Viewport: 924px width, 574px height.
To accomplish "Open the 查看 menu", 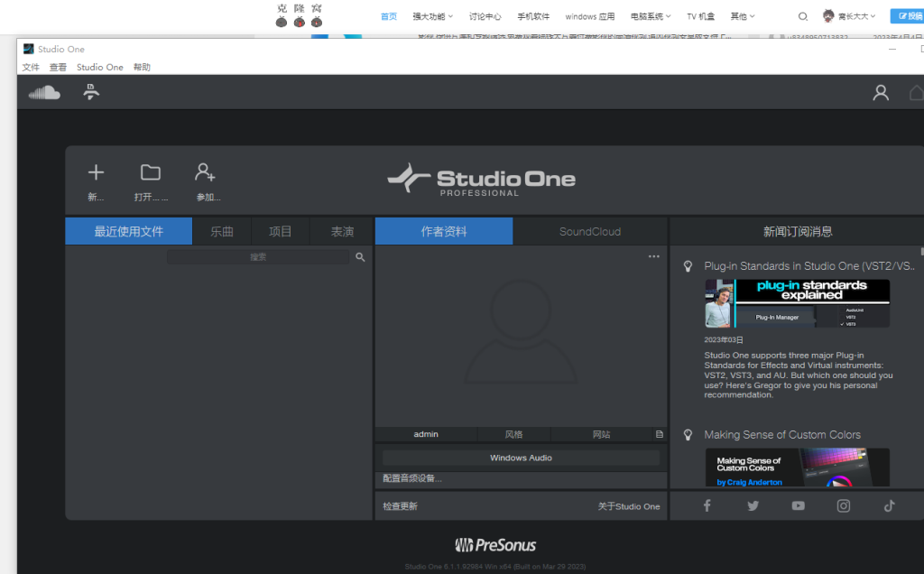I will click(x=58, y=67).
